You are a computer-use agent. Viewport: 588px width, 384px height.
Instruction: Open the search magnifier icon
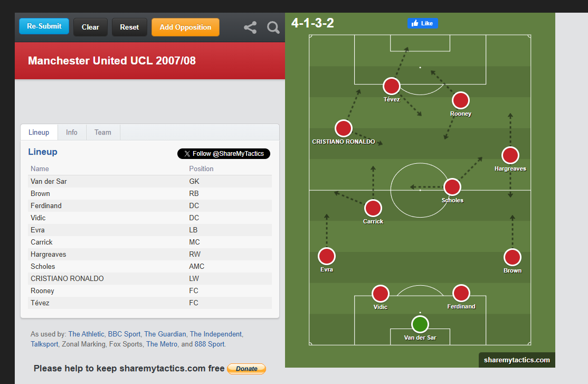[273, 27]
